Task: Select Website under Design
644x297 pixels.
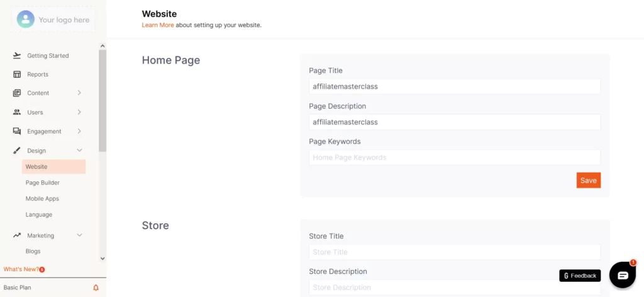Action: pos(54,166)
